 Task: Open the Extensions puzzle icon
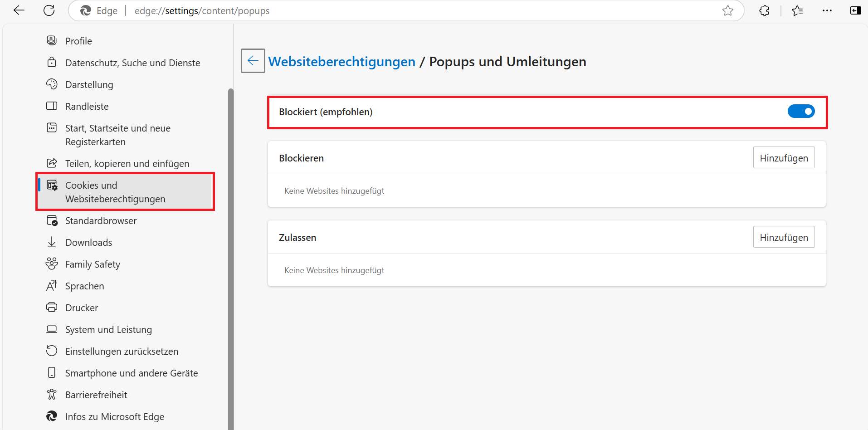tap(764, 10)
